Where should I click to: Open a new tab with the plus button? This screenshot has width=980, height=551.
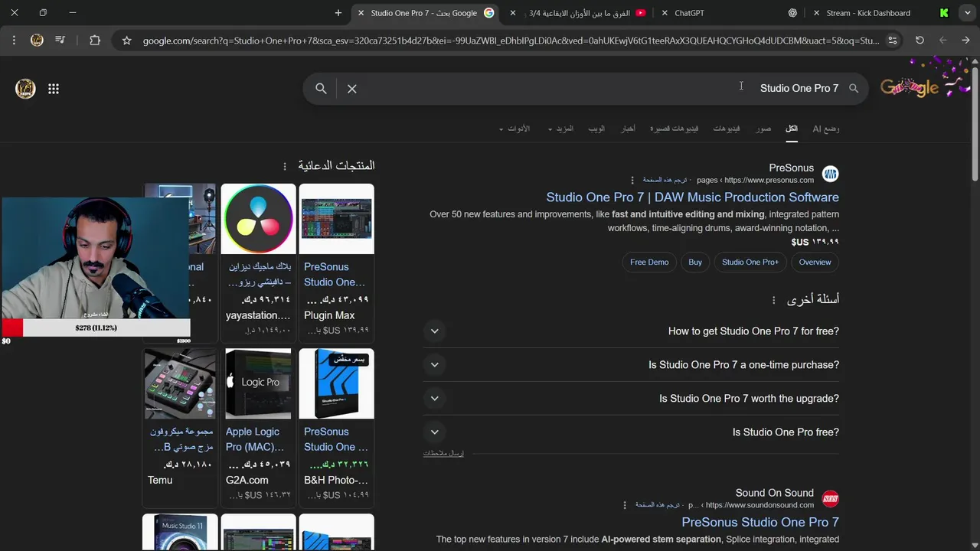point(338,13)
